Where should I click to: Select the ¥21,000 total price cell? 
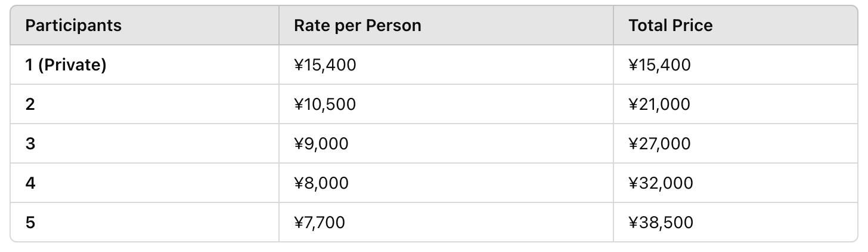(735, 104)
